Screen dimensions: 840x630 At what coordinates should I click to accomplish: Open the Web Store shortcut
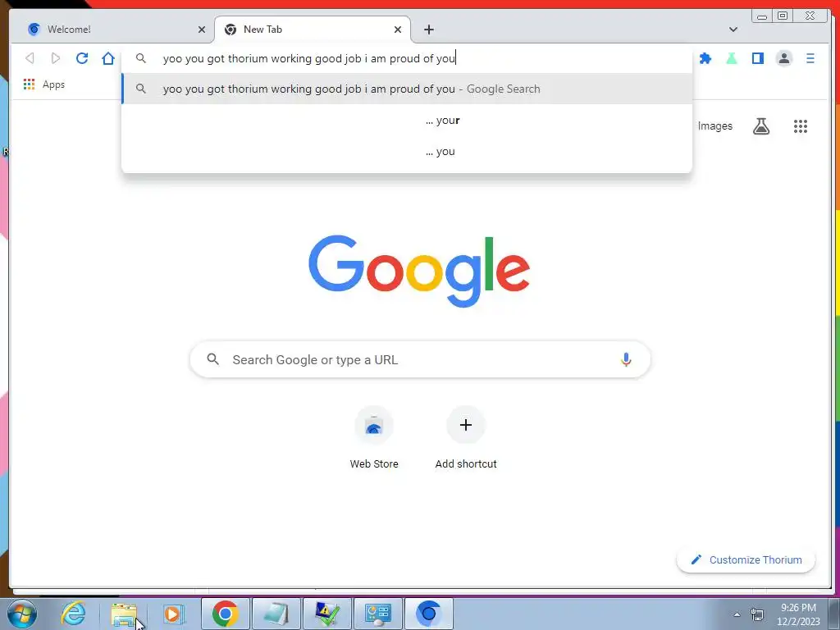[x=374, y=438]
